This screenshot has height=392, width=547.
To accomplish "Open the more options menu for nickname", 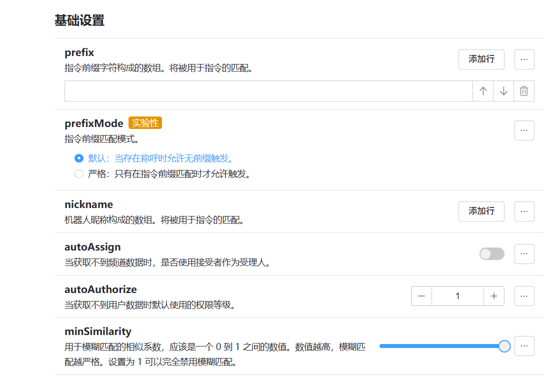I will point(524,211).
